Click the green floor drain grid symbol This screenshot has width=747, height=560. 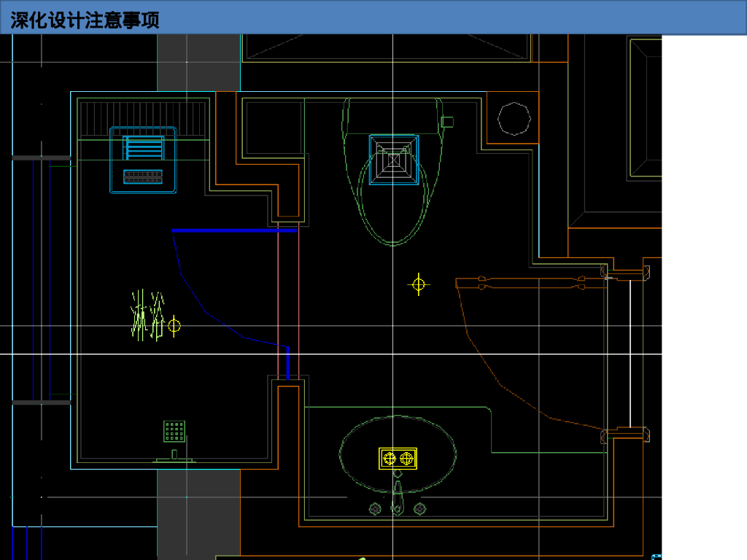174,431
